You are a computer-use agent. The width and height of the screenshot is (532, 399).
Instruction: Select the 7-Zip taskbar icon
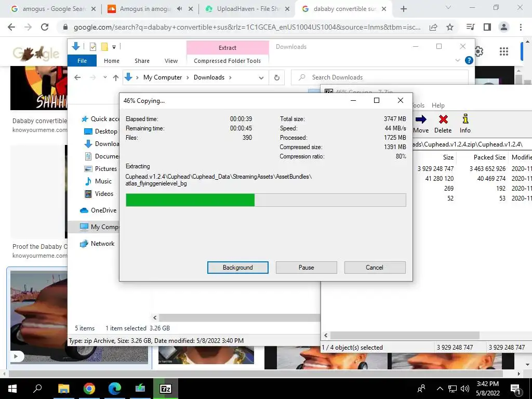tap(166, 389)
